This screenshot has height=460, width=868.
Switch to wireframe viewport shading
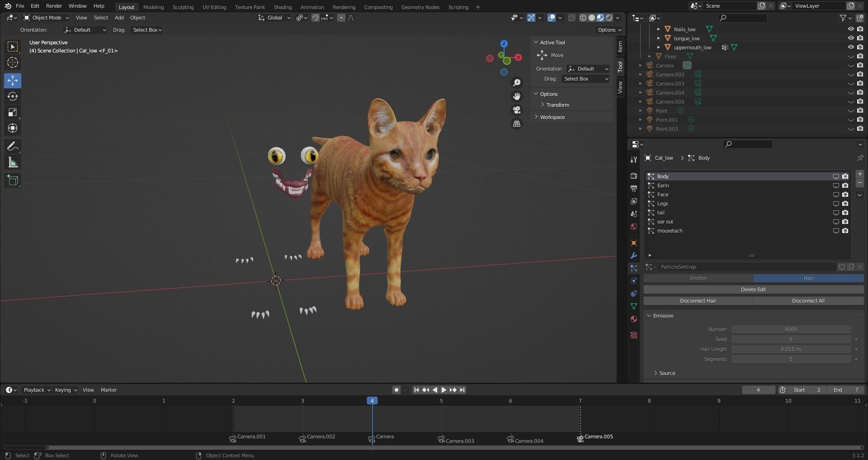(583, 18)
